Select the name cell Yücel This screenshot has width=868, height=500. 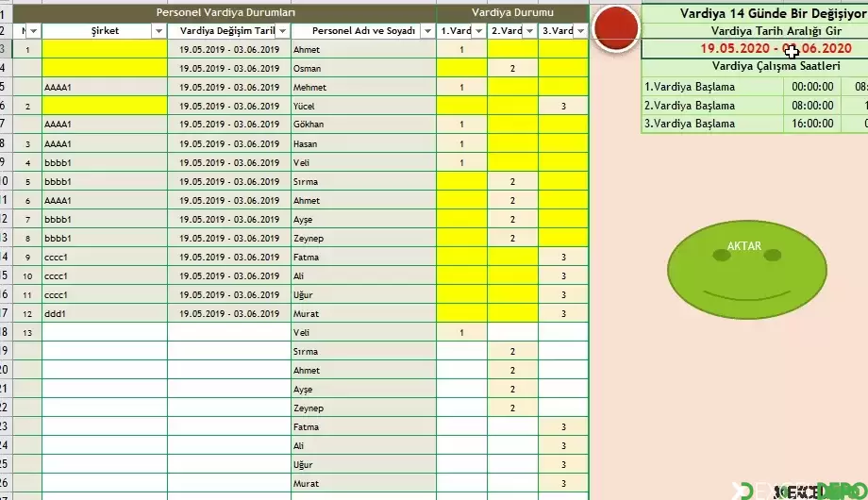pyautogui.click(x=363, y=107)
